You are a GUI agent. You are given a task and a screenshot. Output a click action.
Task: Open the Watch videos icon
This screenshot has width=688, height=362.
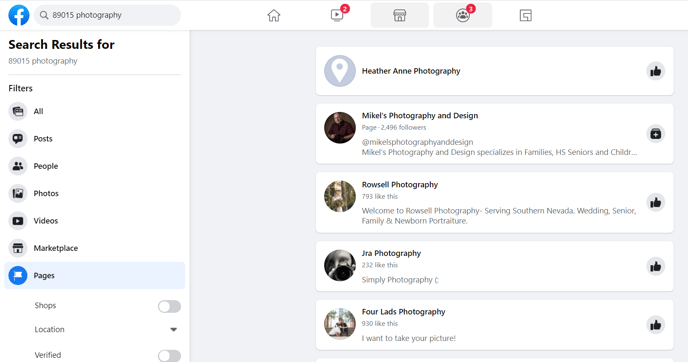tap(337, 15)
